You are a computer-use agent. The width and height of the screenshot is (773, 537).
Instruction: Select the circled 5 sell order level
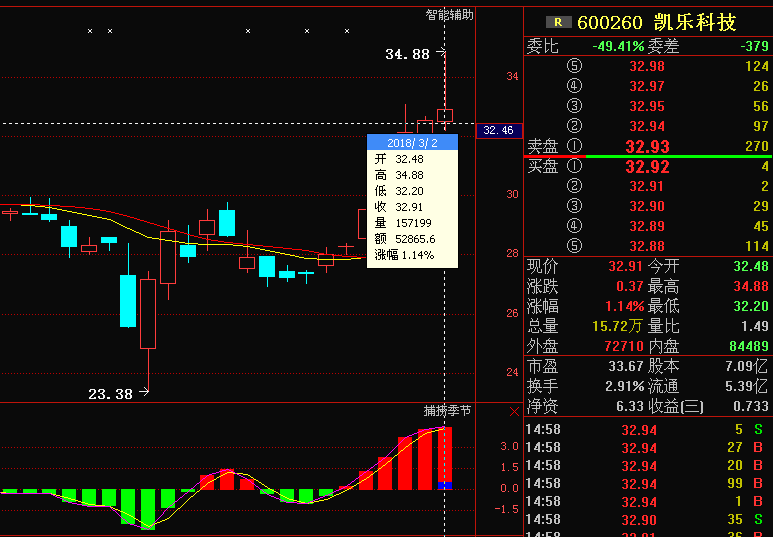(x=574, y=66)
